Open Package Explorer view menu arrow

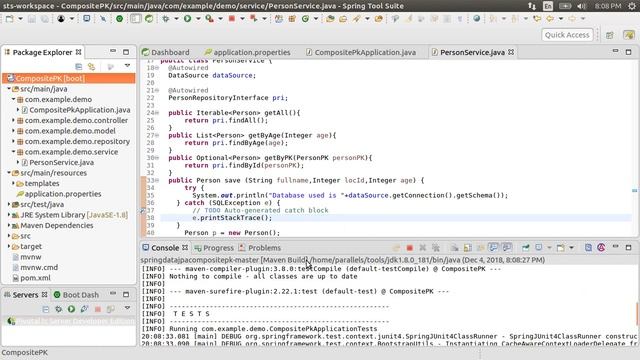click(127, 66)
